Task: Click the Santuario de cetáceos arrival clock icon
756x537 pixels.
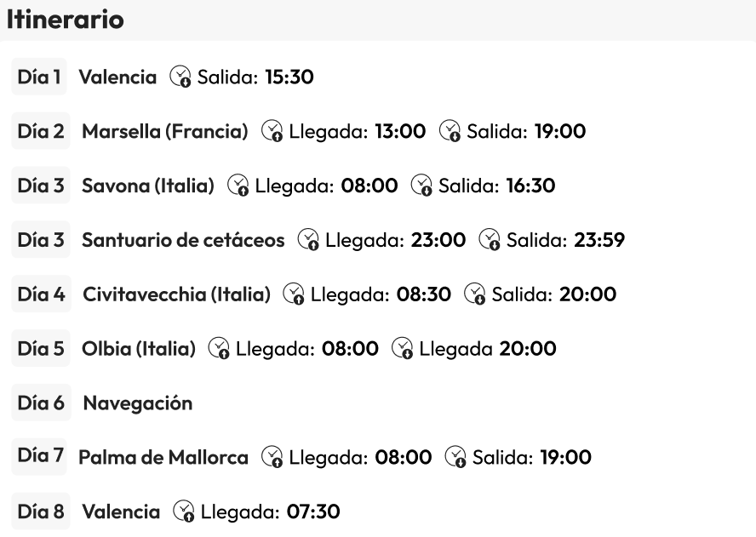Action: [x=308, y=241]
